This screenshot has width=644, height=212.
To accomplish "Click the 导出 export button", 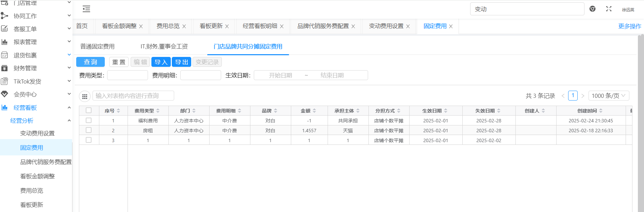I will coord(181,62).
